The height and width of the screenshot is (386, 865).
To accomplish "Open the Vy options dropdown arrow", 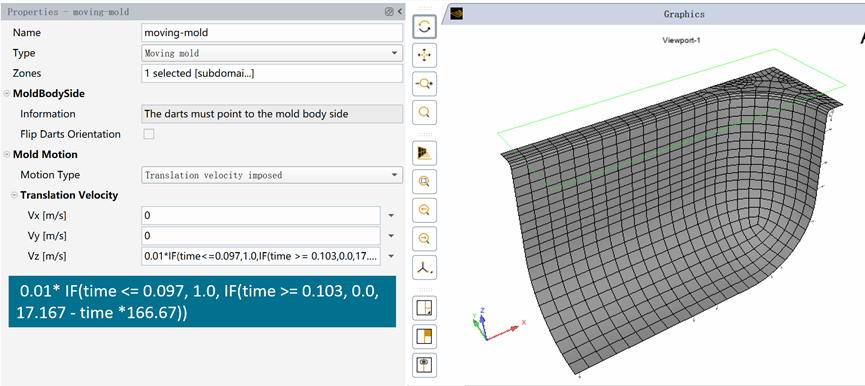I will click(x=391, y=236).
